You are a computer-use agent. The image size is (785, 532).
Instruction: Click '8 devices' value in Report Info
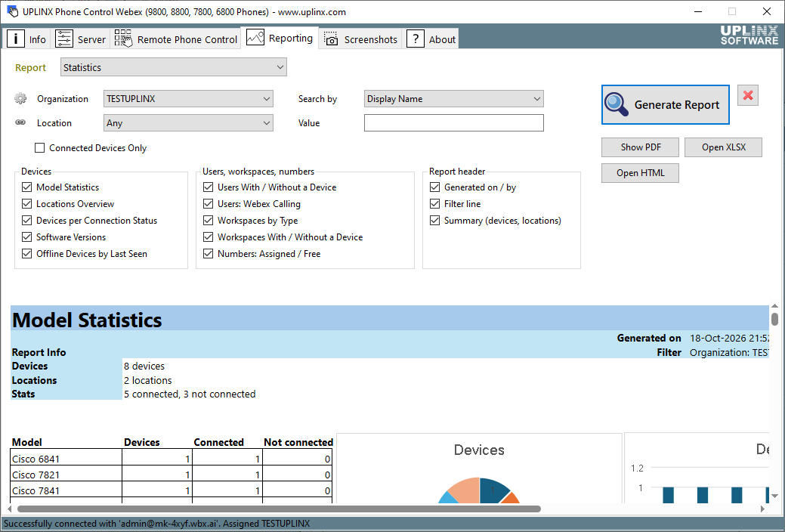click(144, 367)
